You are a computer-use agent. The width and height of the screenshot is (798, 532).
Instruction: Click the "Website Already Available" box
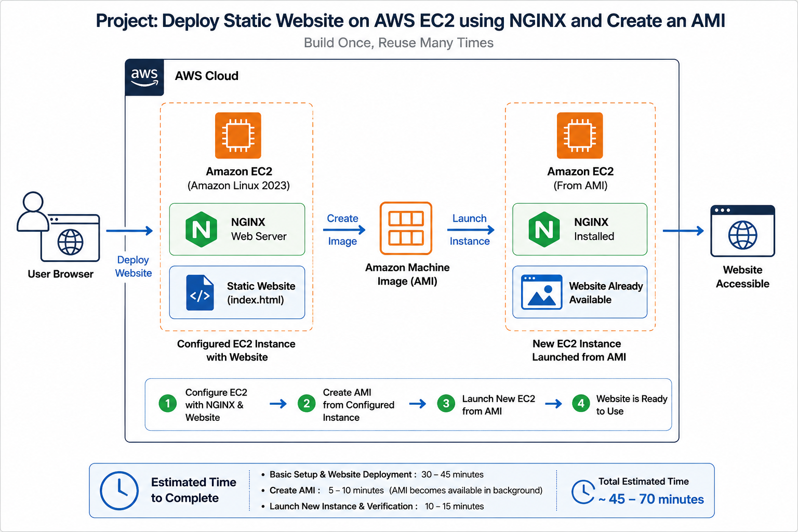point(580,292)
